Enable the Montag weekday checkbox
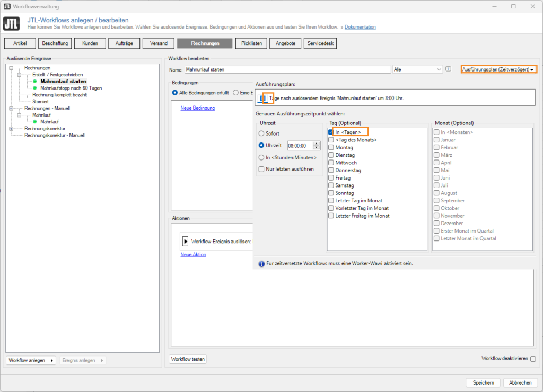Screen dimensions: 543x392 [x=331, y=148]
